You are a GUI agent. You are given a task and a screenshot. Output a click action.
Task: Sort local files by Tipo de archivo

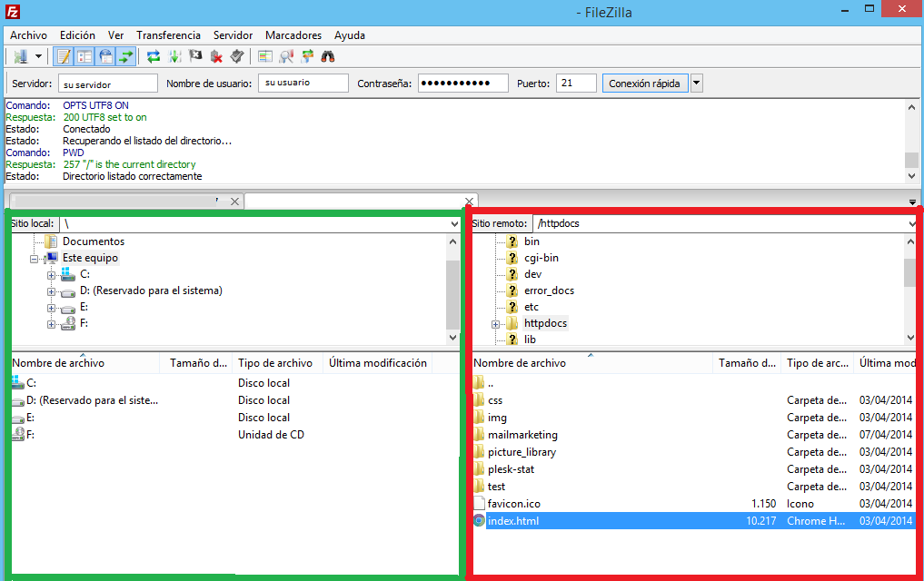click(277, 363)
